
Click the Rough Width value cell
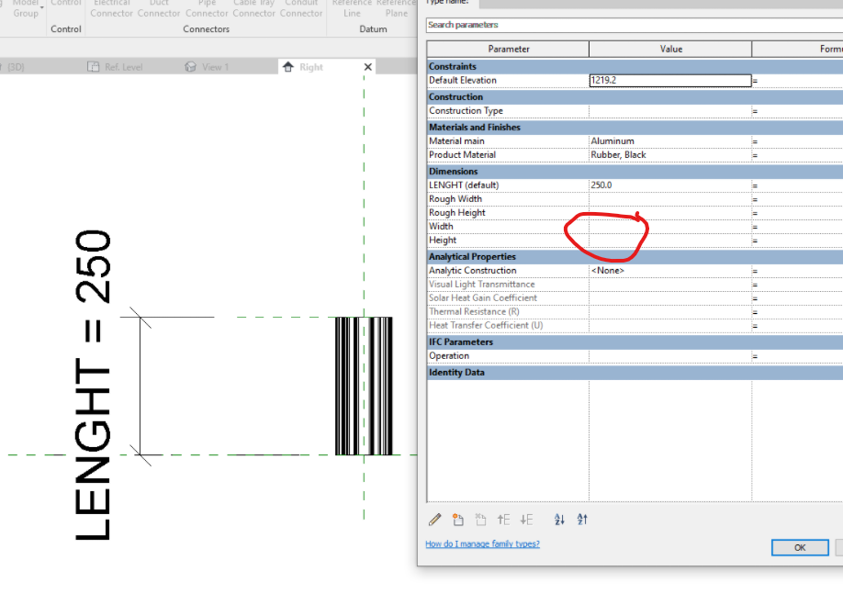click(x=669, y=199)
